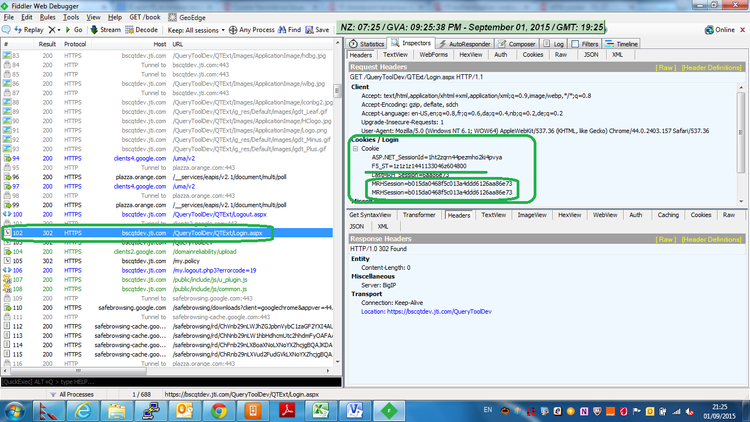
Task: Collapse the Cookie tree node
Action: coord(355,149)
